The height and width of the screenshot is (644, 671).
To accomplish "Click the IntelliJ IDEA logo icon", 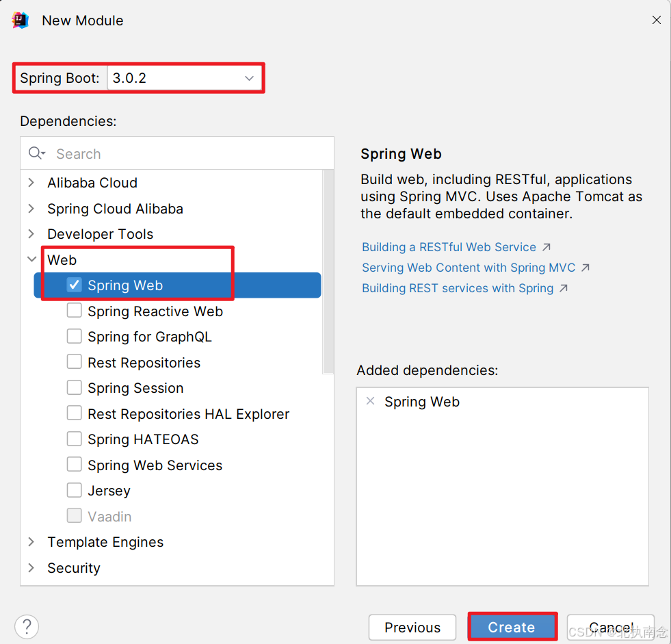I will (x=20, y=20).
